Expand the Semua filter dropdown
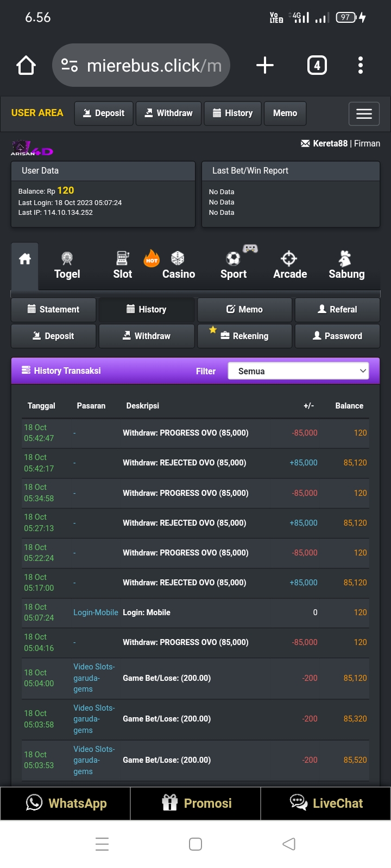This screenshot has height=868, width=391. (298, 371)
